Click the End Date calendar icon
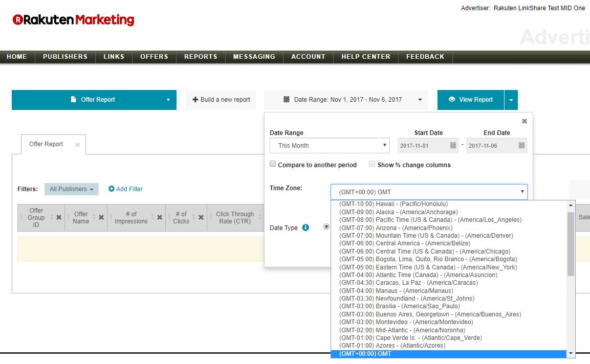 (x=521, y=146)
